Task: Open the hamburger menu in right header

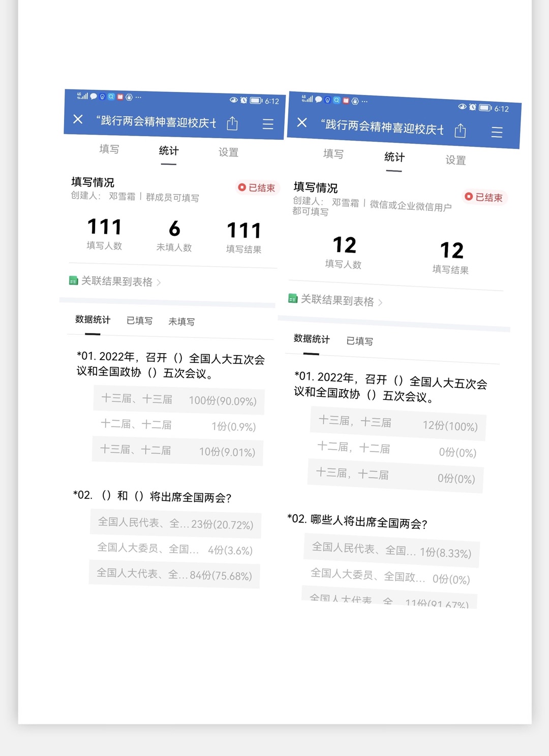Action: pos(497,133)
